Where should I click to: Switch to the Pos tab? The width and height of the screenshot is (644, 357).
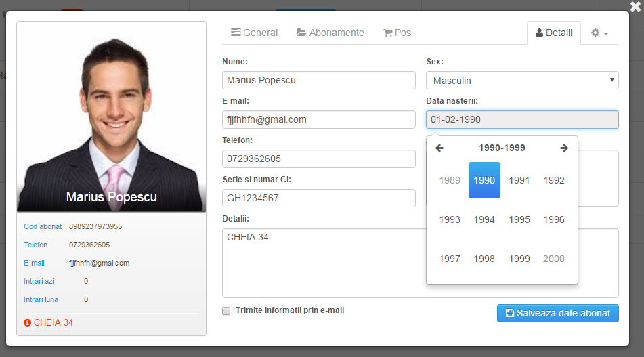click(x=397, y=33)
